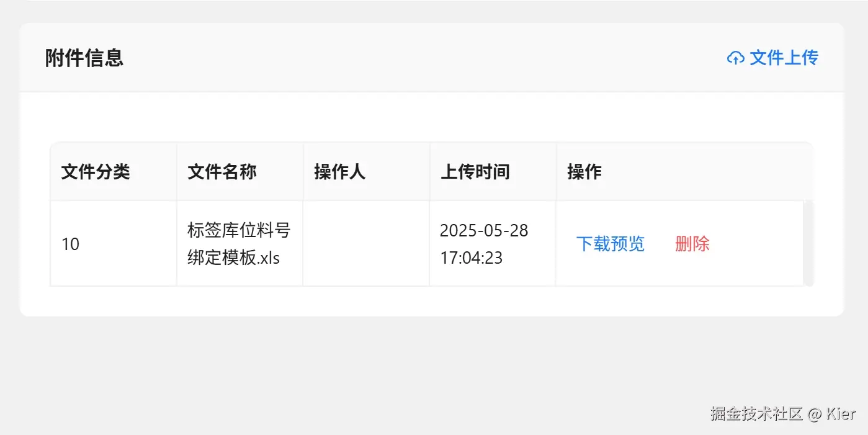
Task: Click the header area of the attachment panel
Action: pos(434,57)
